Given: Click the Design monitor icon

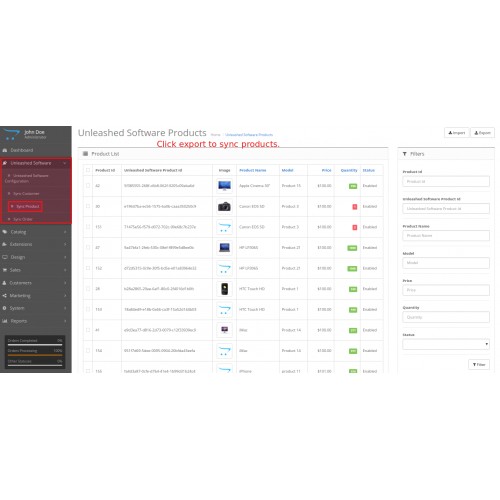Looking at the screenshot, I should tap(5, 257).
